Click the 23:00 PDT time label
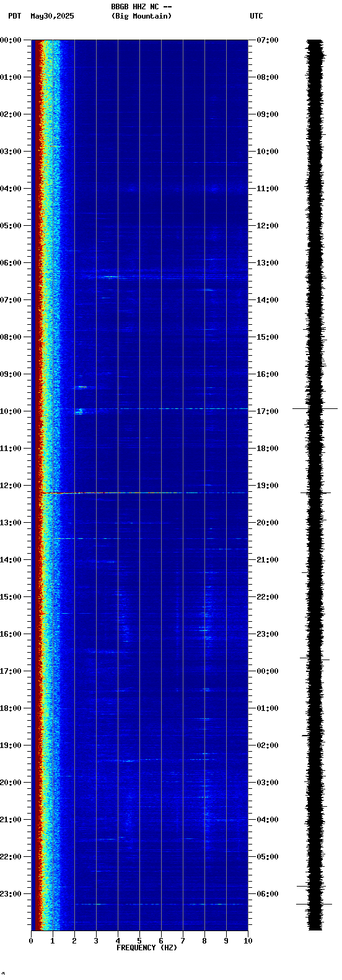The height and width of the screenshot is (980, 342). point(11,894)
